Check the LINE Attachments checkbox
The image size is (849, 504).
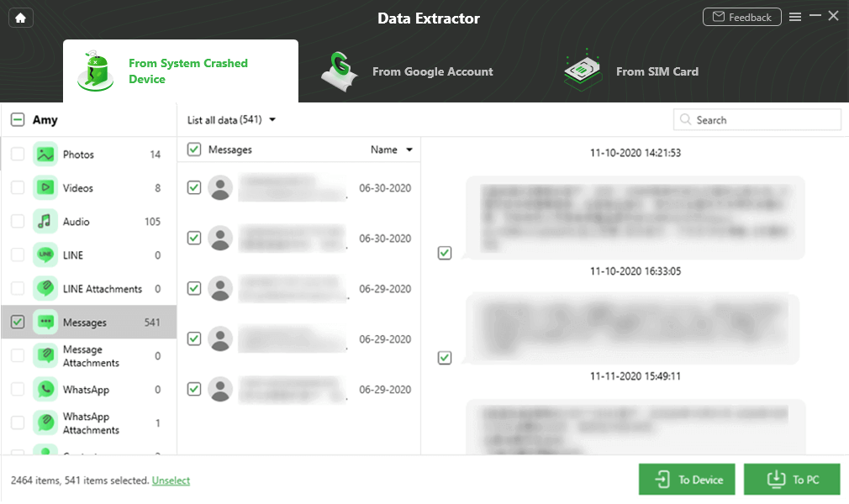click(x=18, y=289)
